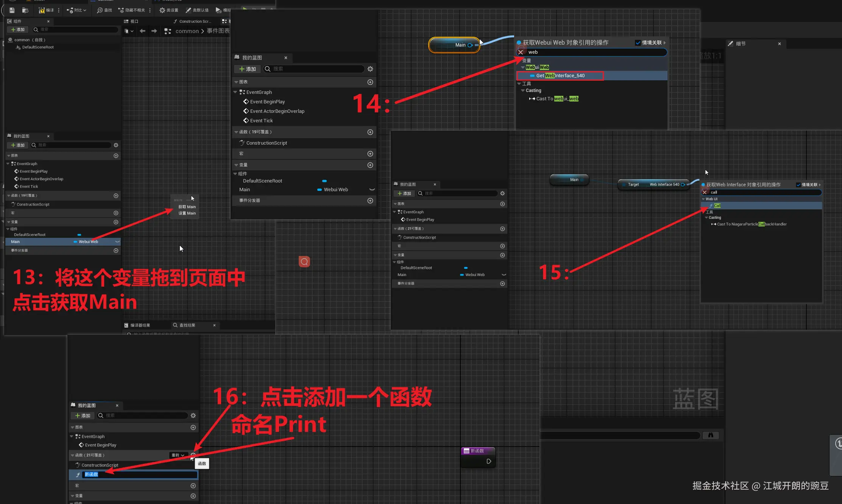Screen dimensions: 842x504
Task: Click the web search field in action menu
Action: coord(594,52)
